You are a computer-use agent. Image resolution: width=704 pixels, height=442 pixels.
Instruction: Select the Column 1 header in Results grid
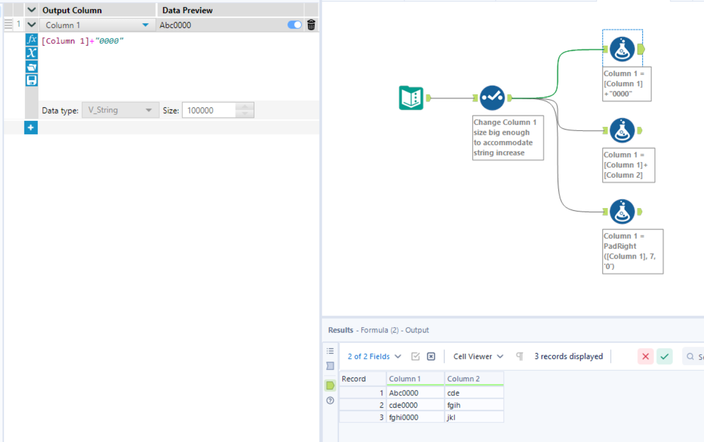pyautogui.click(x=415, y=379)
